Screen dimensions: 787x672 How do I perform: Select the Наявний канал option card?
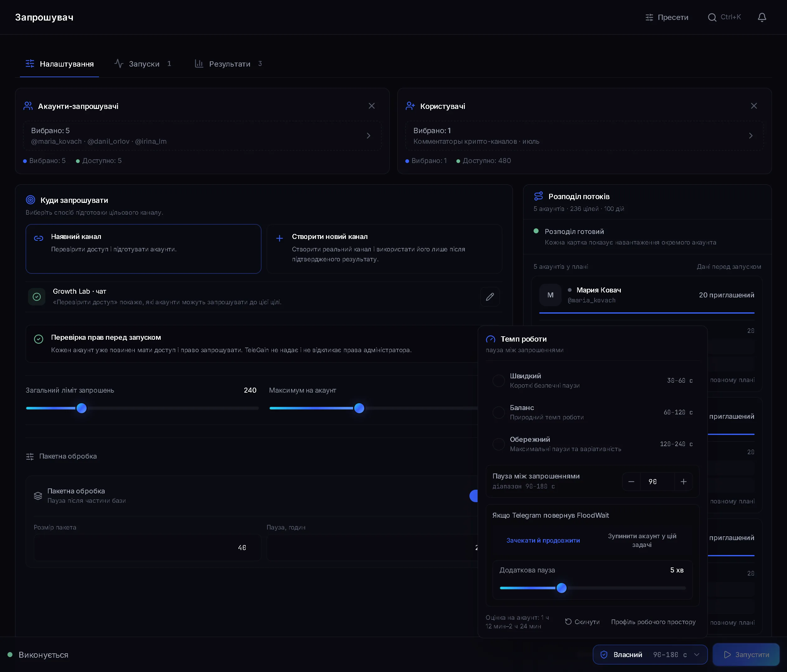(x=143, y=249)
